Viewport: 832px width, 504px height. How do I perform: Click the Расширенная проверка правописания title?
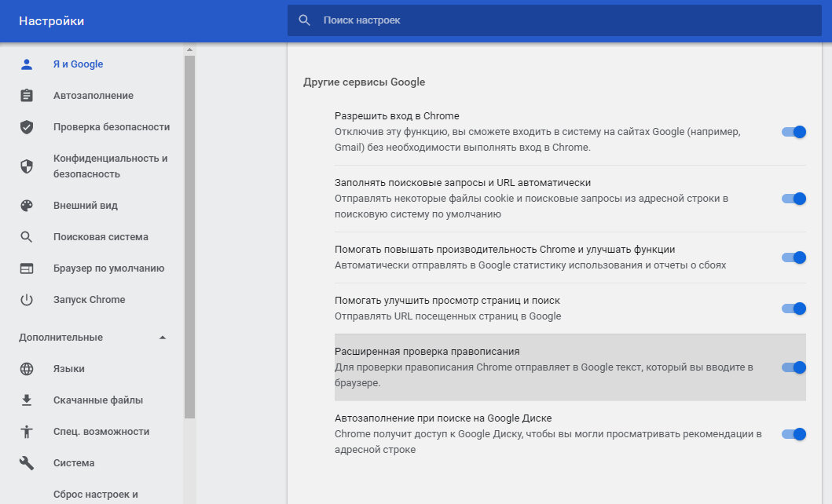click(427, 352)
